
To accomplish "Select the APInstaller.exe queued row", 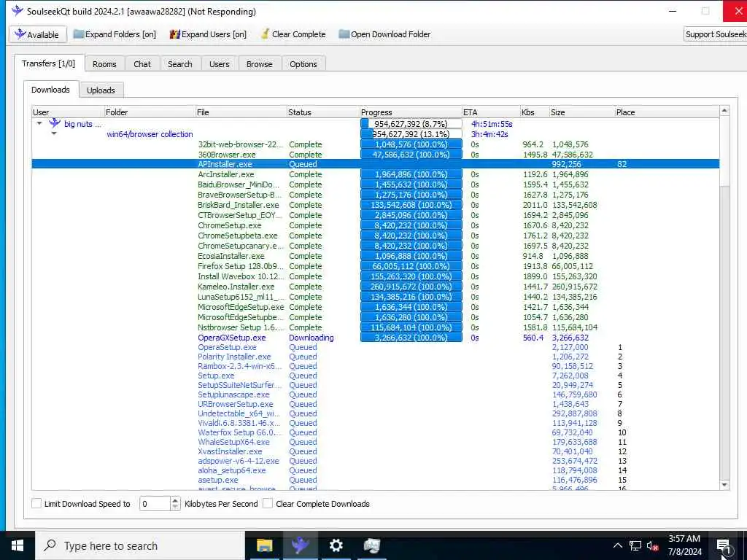I will [x=376, y=164].
